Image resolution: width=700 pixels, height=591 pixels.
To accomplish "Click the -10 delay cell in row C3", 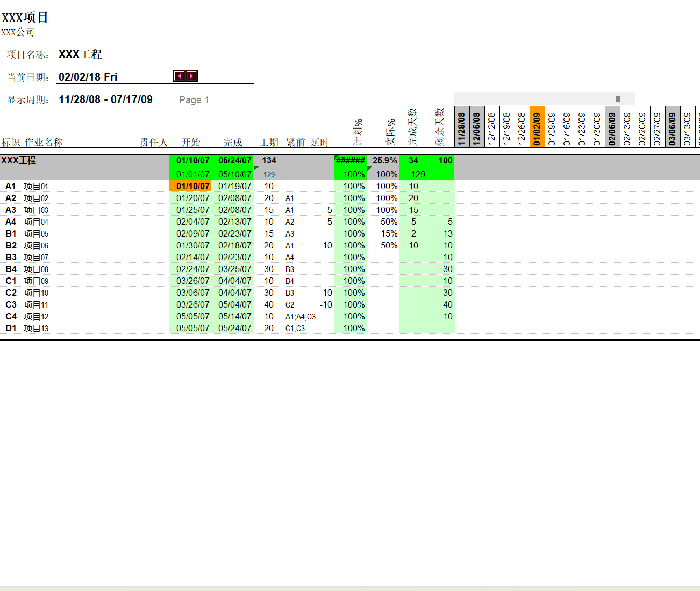I will click(326, 304).
